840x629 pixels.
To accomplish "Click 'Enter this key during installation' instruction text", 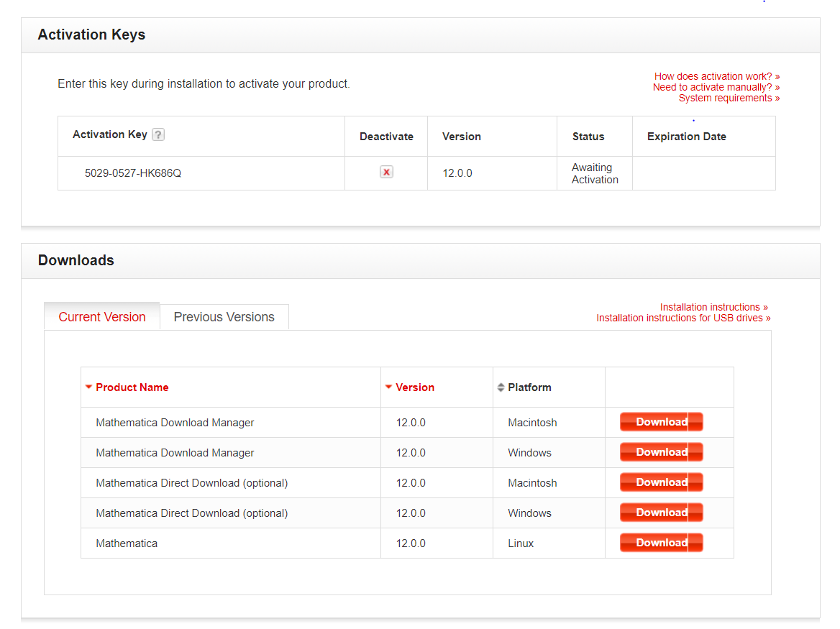I will tap(204, 84).
